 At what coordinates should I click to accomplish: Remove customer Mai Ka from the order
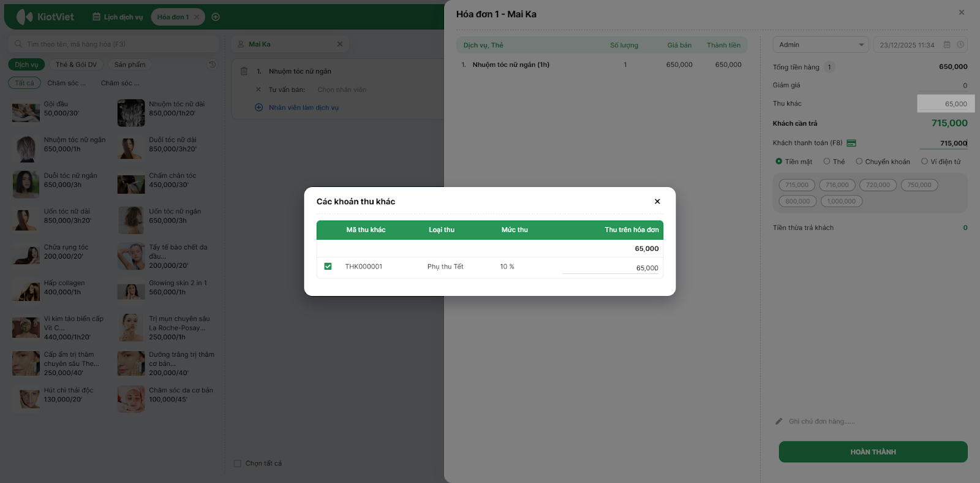tap(340, 44)
